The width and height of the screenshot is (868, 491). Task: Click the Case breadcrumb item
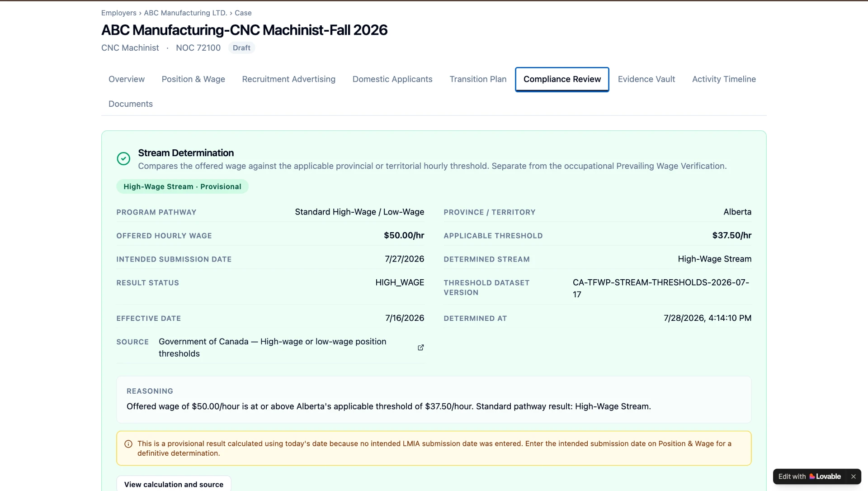[x=243, y=13]
